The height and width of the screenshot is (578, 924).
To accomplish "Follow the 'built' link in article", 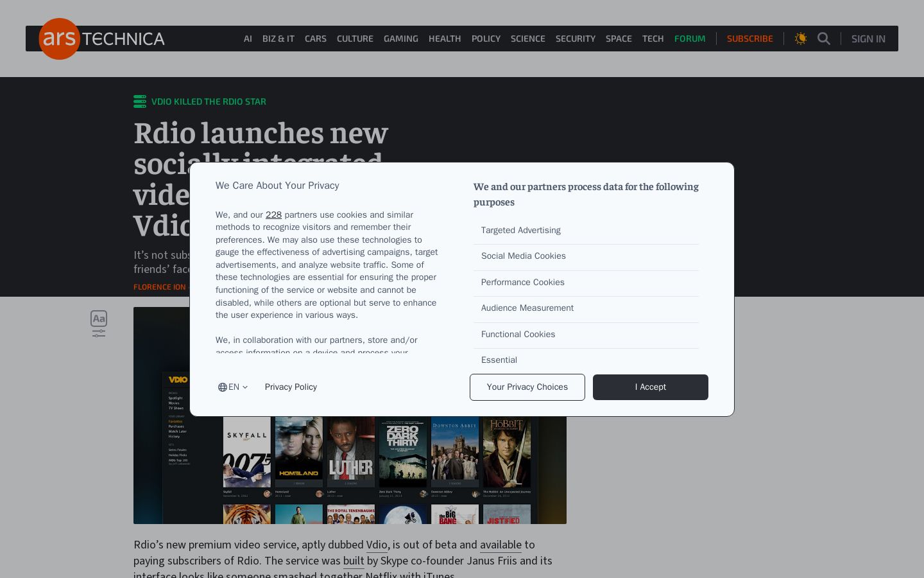I will 354,561.
